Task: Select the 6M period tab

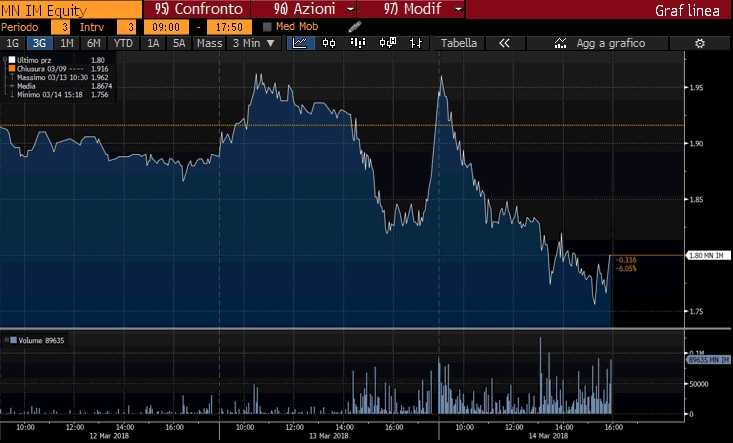Action: [93, 43]
